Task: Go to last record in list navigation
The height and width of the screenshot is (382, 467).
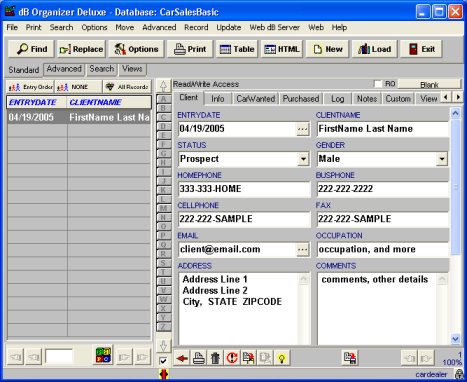Action: click(x=142, y=358)
